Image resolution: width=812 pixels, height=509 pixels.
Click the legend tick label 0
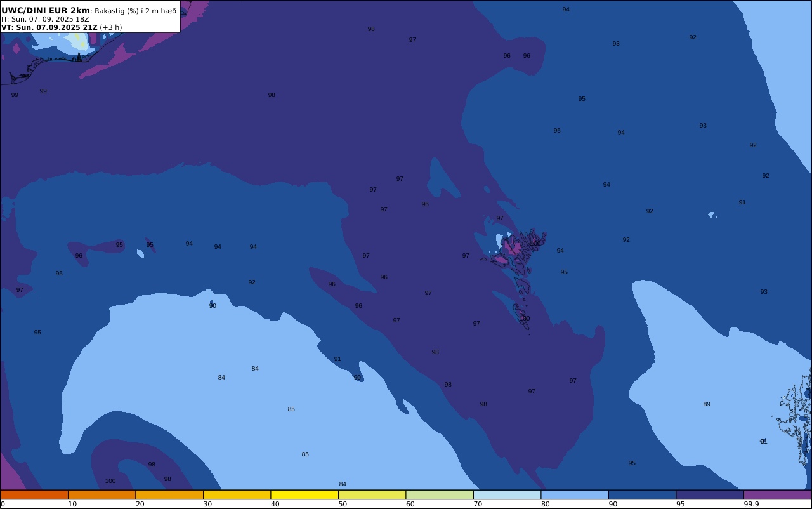pyautogui.click(x=3, y=504)
